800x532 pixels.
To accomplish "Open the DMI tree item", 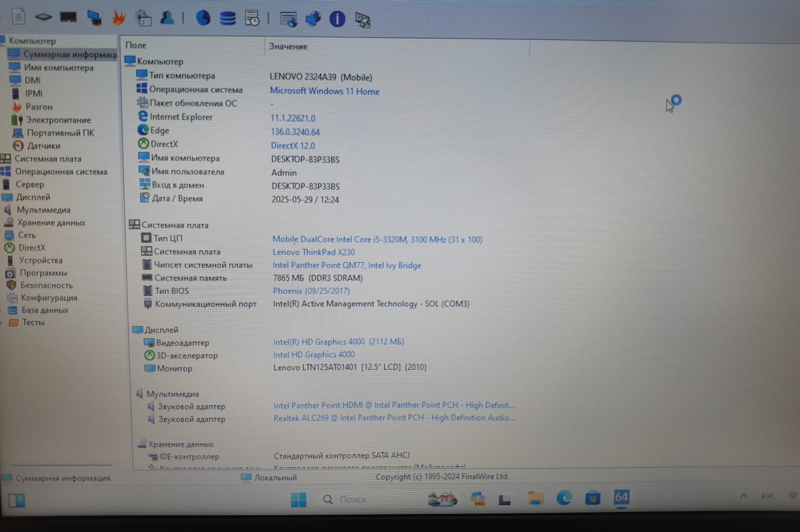I will click(x=33, y=80).
